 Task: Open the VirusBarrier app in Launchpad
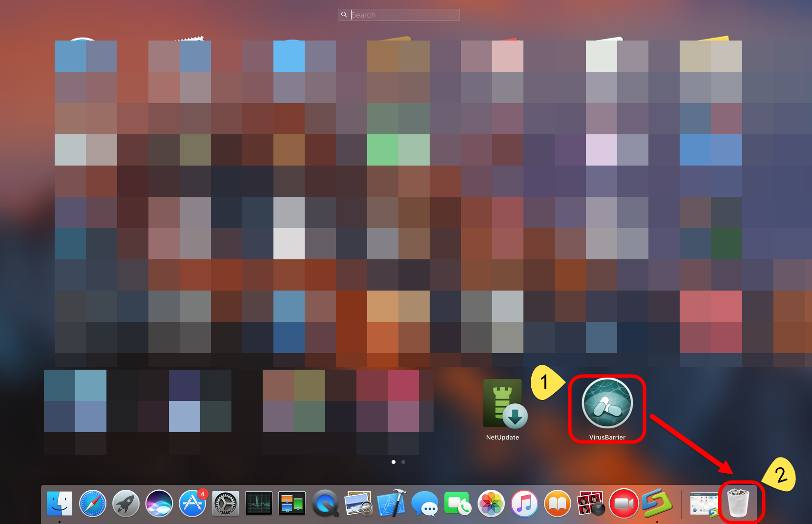pyautogui.click(x=607, y=403)
